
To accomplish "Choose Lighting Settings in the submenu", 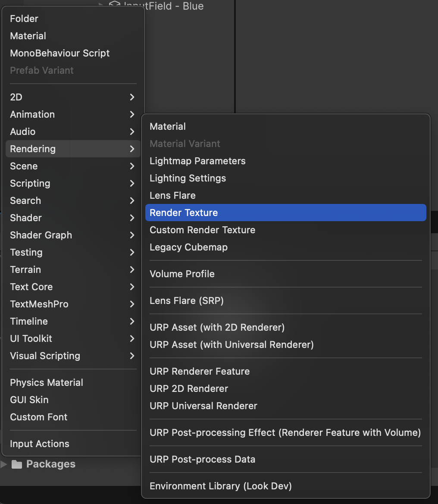I will tap(188, 178).
